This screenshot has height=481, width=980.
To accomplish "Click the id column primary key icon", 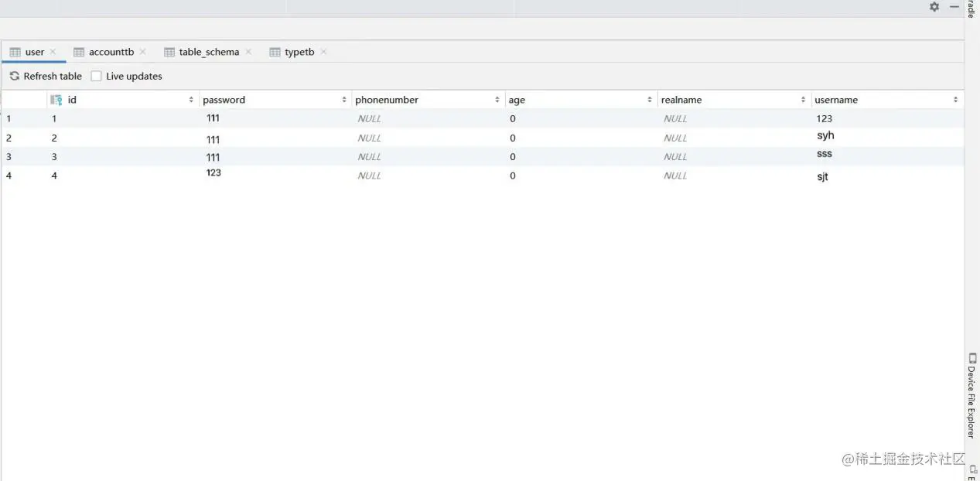I will point(56,100).
